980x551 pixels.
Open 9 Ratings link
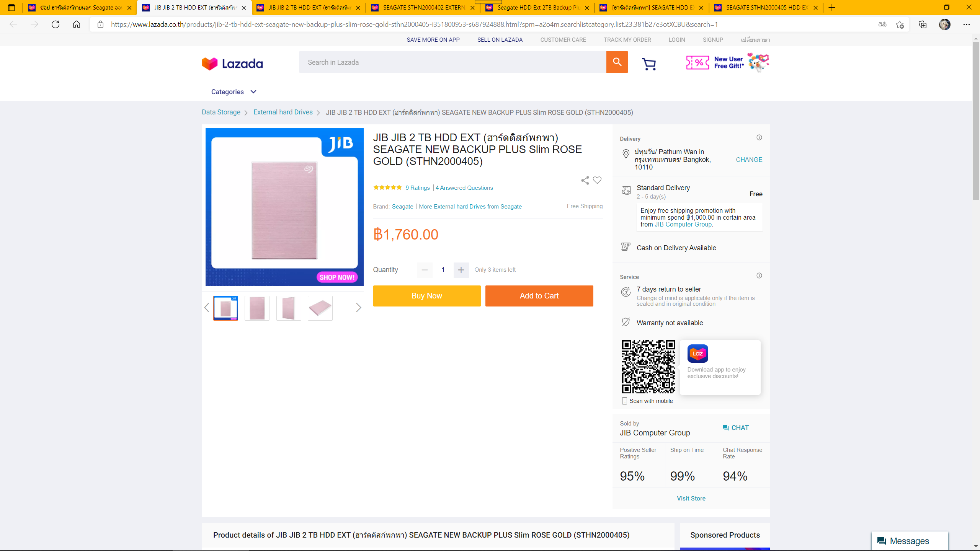pyautogui.click(x=418, y=187)
